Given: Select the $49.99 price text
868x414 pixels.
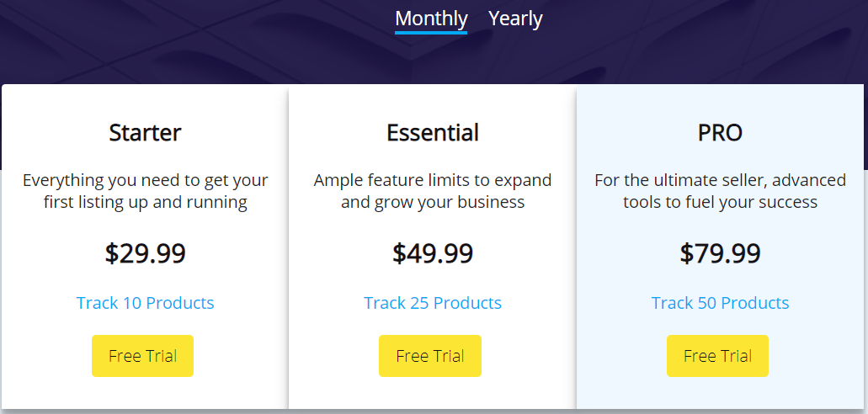Looking at the screenshot, I should coord(433,253).
